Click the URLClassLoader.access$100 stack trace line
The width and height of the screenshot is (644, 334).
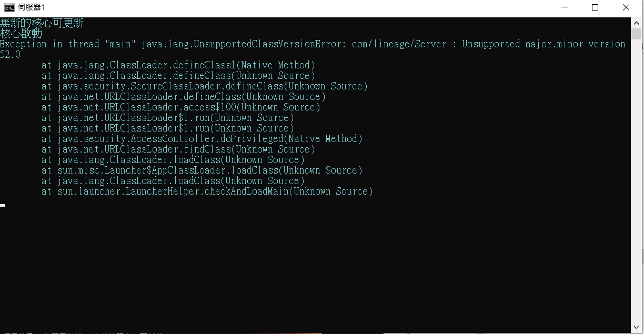[181, 107]
